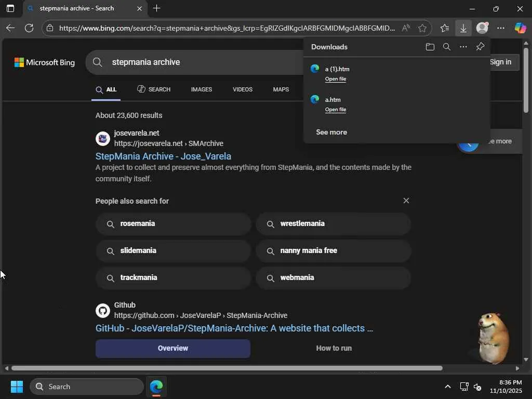Open a new browser tab

pyautogui.click(x=156, y=8)
